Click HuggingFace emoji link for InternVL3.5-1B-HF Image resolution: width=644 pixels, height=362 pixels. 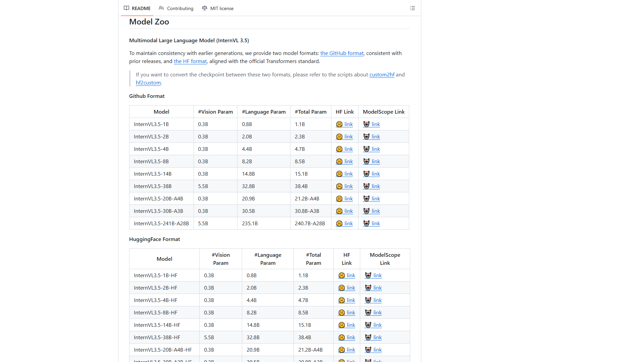(x=347, y=275)
